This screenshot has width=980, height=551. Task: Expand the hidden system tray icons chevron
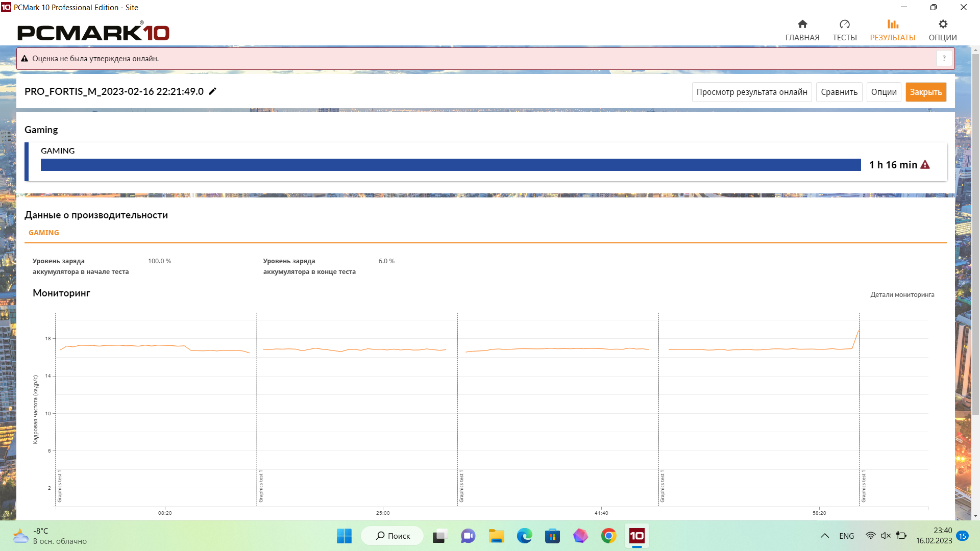click(824, 536)
